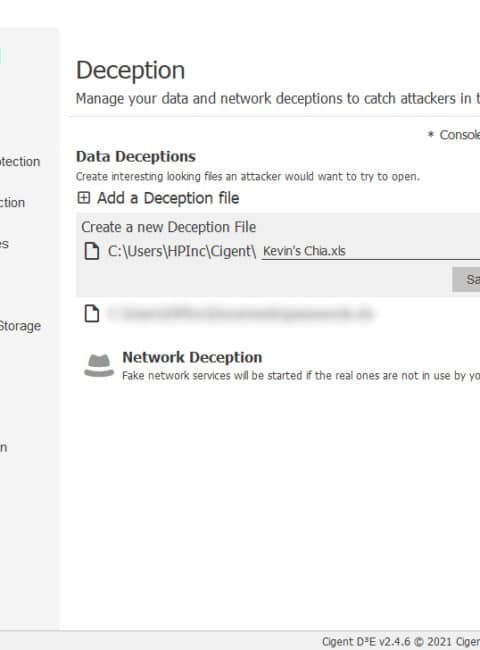Open the sidebar item ending in 'es'
This screenshot has width=480, height=650.
[4, 244]
